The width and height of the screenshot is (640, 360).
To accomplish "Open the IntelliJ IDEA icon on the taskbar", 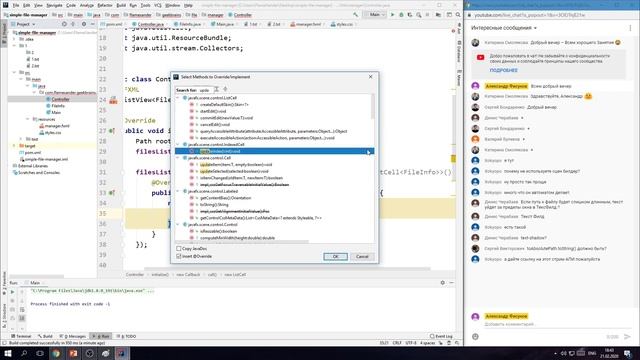I will pyautogui.click(x=122, y=353).
